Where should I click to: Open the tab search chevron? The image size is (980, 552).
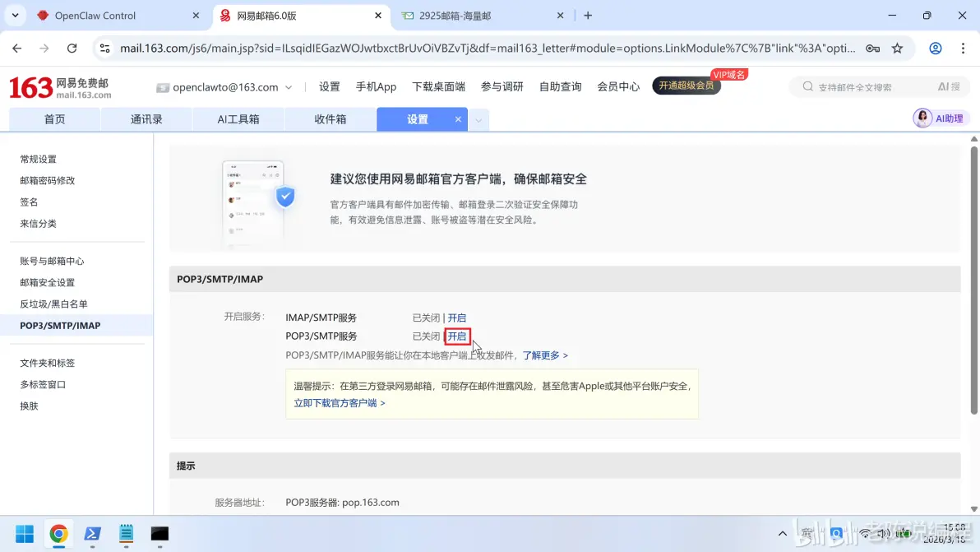[15, 16]
